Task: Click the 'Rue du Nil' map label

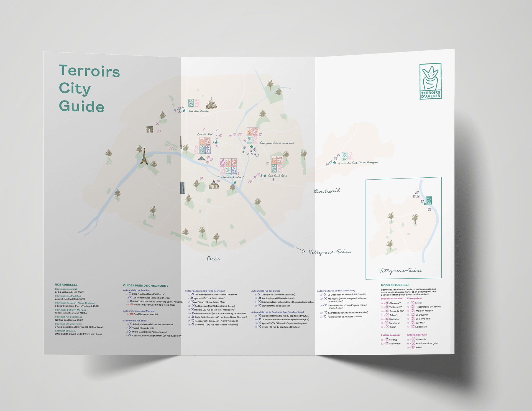Action: [205, 134]
